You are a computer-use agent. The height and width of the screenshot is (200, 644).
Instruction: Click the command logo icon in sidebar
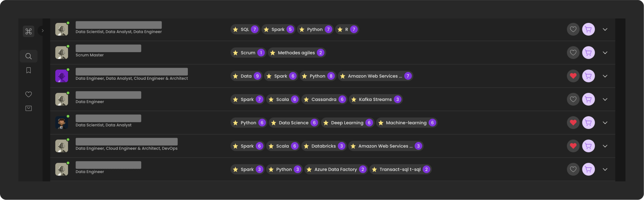click(29, 31)
